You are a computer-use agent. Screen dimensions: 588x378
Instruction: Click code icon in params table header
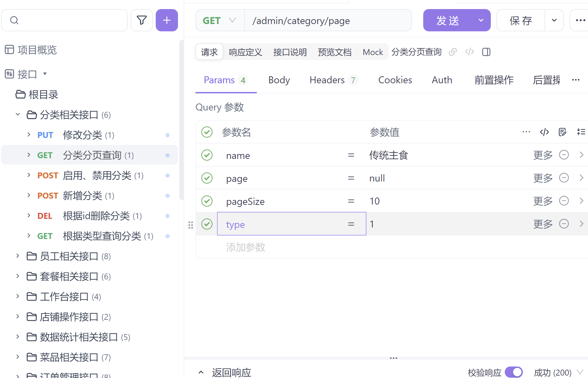click(544, 132)
